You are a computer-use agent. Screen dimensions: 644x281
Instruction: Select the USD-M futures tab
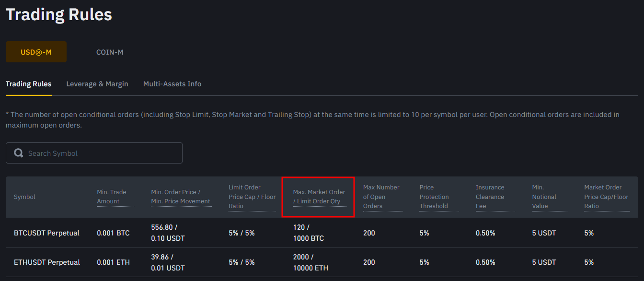click(x=36, y=52)
